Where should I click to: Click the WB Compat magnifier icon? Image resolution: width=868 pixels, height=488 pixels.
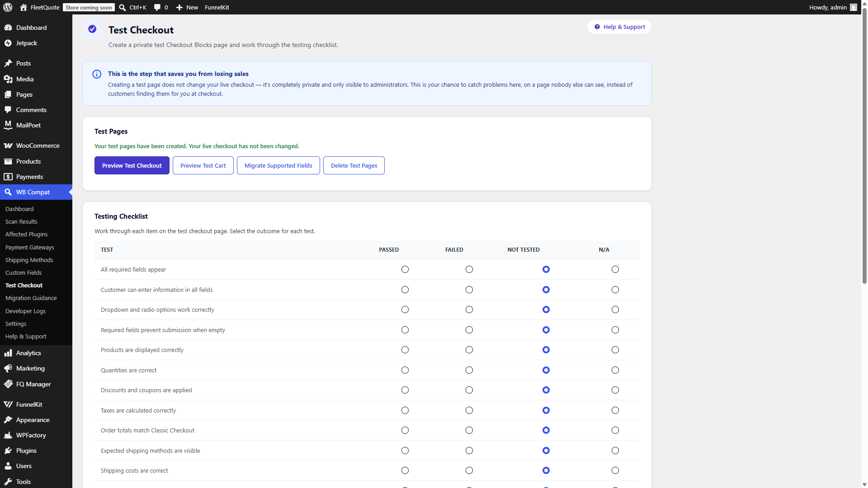pos(8,192)
